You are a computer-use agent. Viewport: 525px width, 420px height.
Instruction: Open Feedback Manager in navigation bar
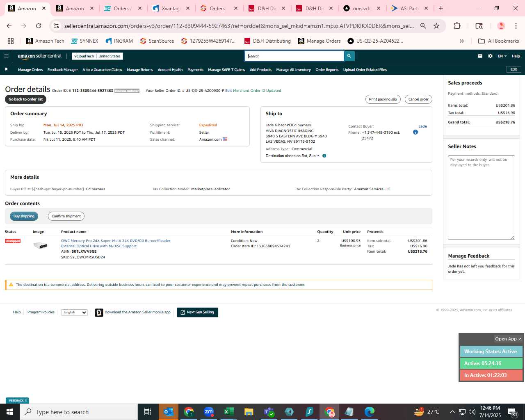click(62, 70)
